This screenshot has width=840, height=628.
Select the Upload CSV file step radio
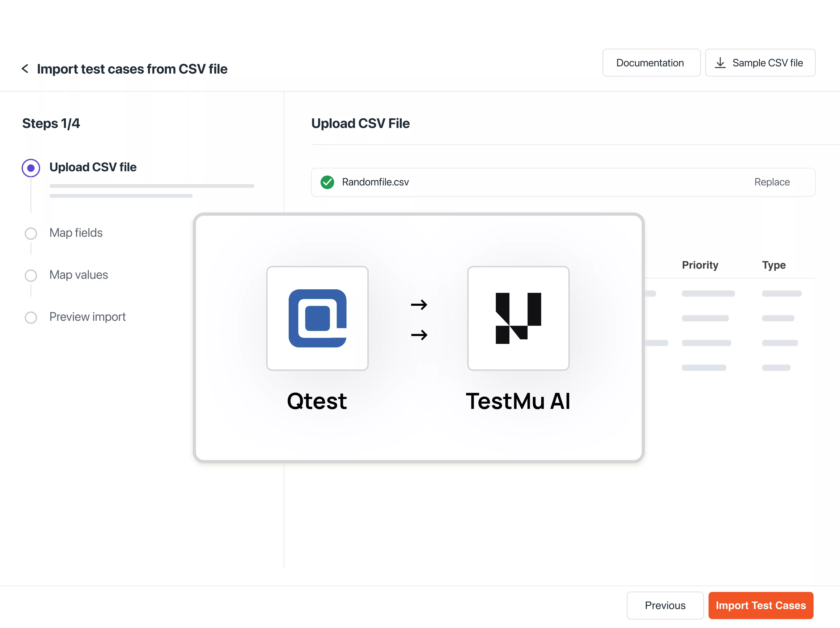(x=31, y=168)
